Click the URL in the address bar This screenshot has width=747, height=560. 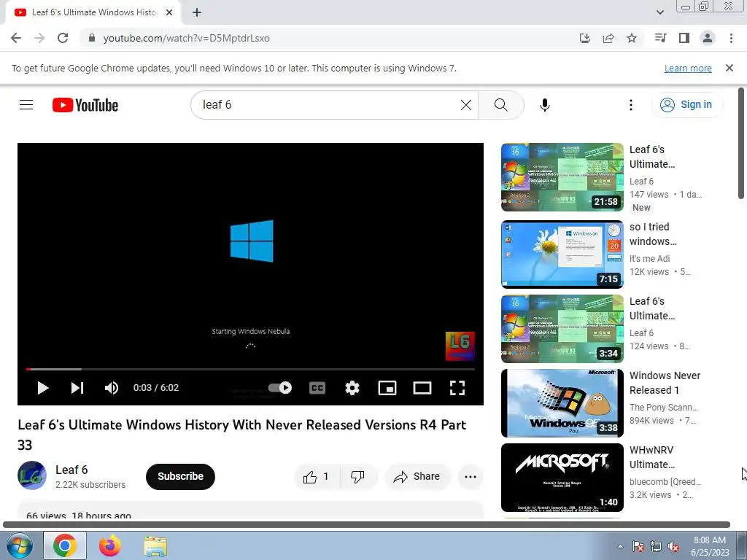coord(186,38)
